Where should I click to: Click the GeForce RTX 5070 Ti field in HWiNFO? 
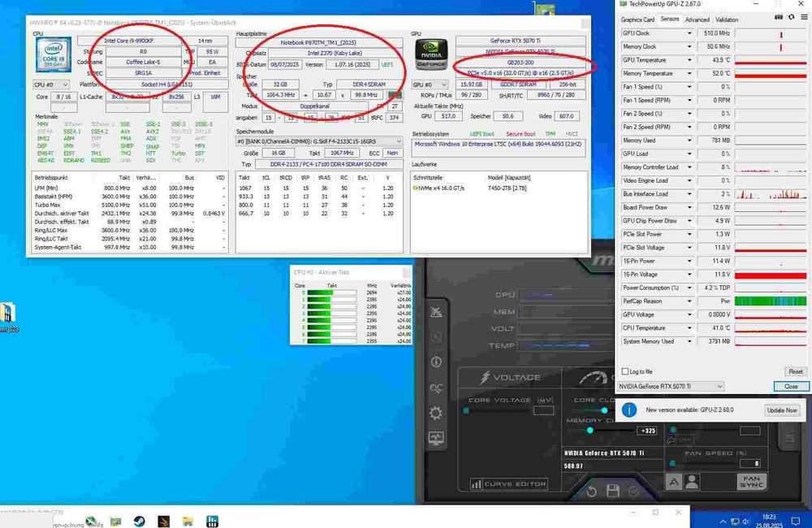(520, 41)
